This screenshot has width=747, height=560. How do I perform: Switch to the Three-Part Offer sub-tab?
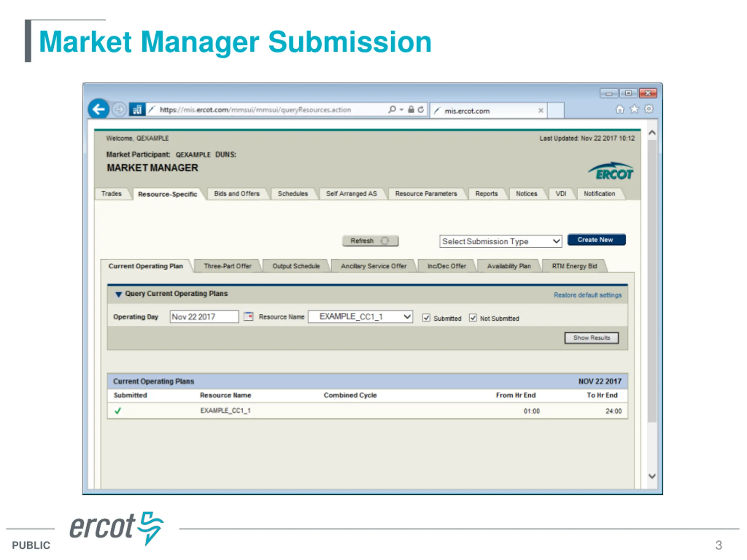click(228, 266)
